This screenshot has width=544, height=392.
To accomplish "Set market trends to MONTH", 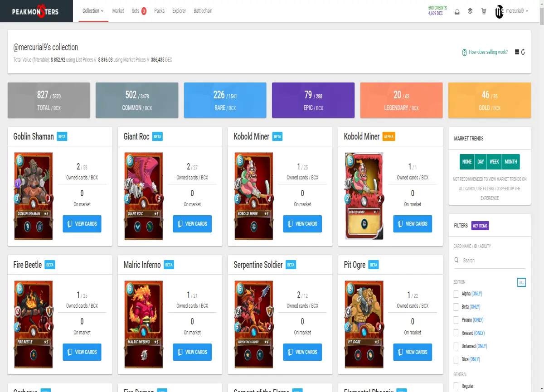I will coord(511,162).
